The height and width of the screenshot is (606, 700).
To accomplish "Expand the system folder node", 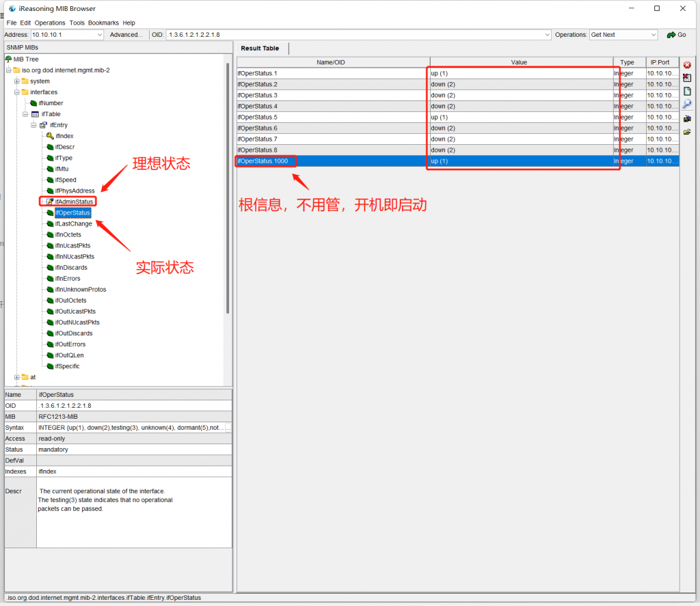I will (x=17, y=81).
